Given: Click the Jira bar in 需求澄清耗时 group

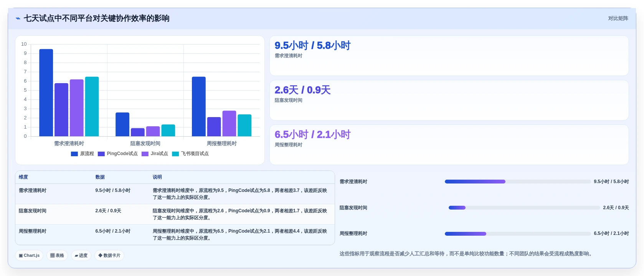Looking at the screenshot, I should 77,108.
